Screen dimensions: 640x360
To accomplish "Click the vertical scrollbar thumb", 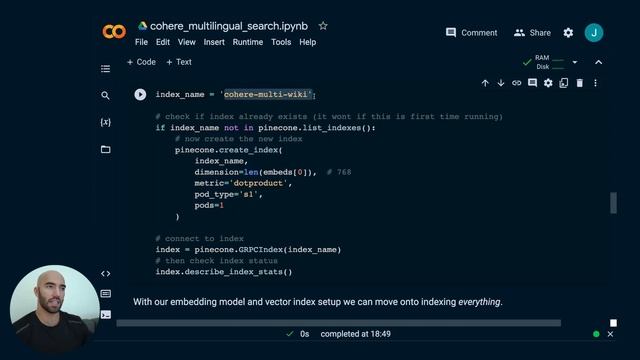I will coord(613,203).
